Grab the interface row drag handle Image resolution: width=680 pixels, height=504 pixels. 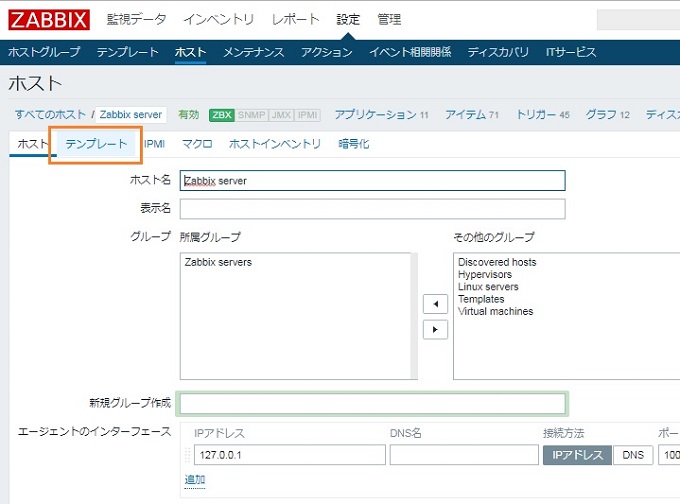tap(187, 455)
